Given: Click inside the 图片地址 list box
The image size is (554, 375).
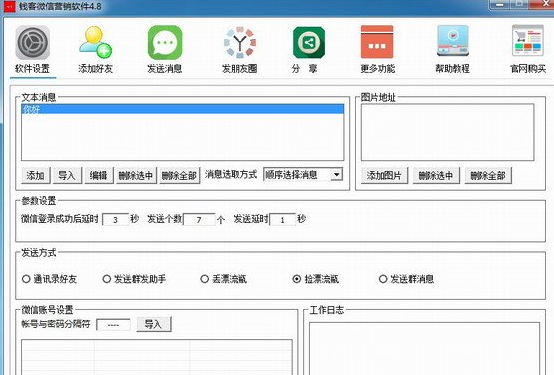Looking at the screenshot, I should [447, 132].
